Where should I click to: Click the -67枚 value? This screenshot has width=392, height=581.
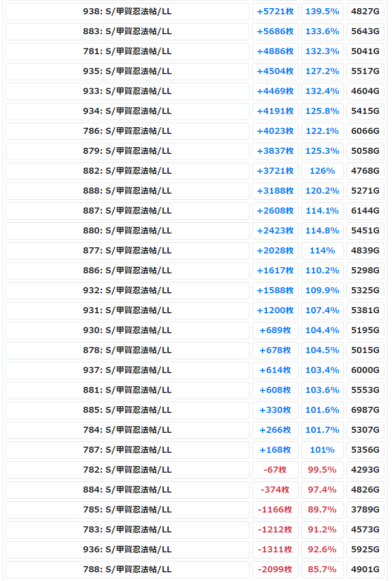(275, 470)
